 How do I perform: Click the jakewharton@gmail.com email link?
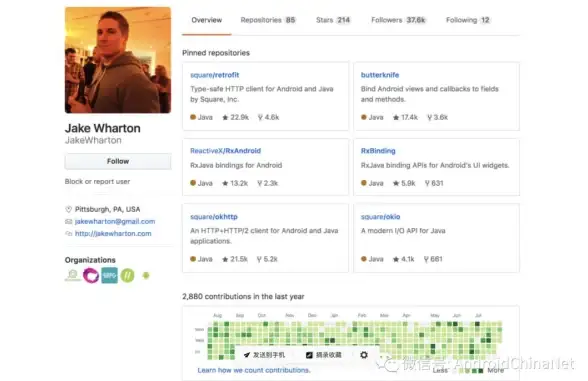pos(115,221)
